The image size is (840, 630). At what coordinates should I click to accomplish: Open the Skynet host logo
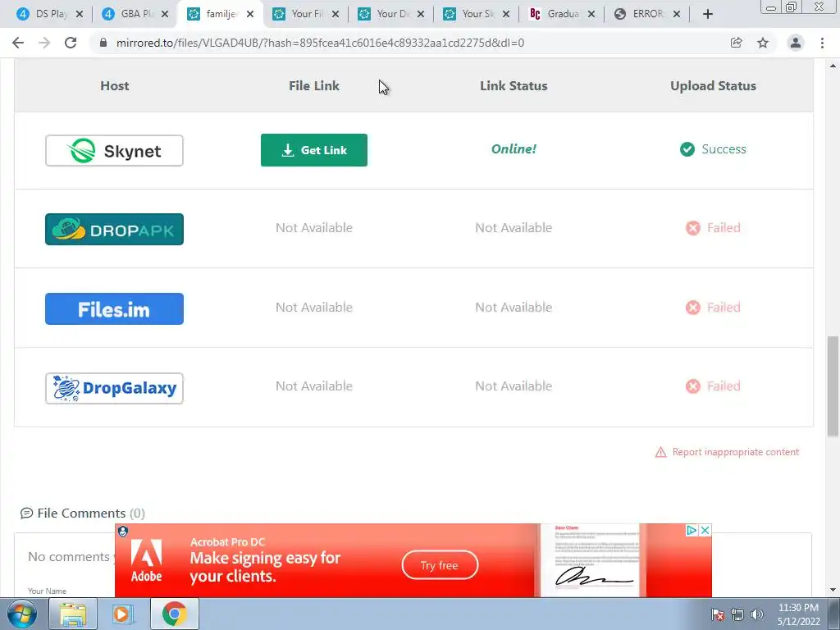coord(114,151)
